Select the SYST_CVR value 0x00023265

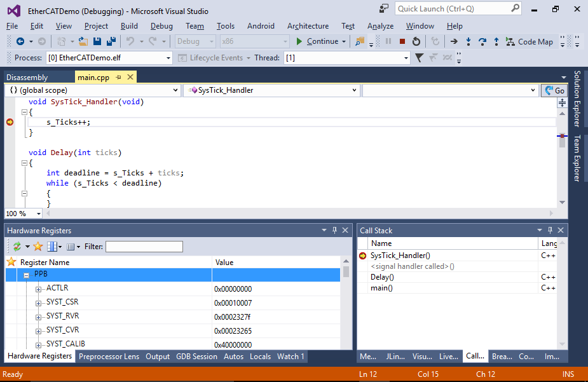pos(233,331)
